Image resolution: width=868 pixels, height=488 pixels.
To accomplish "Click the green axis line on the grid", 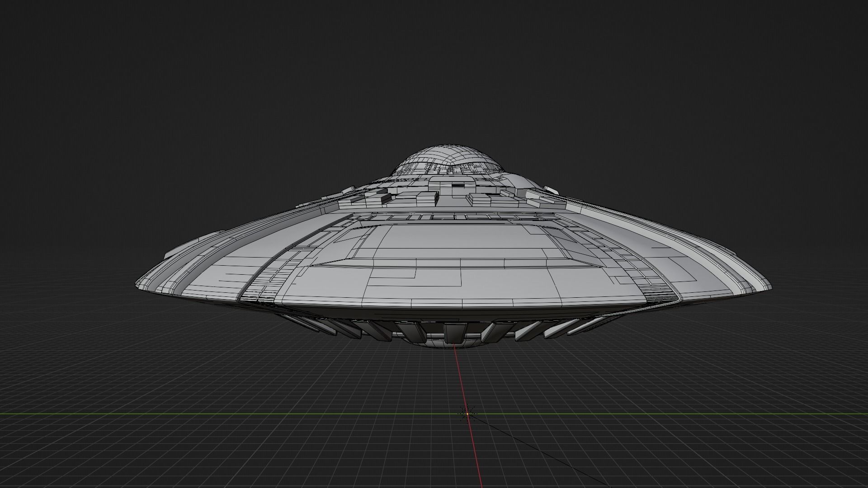I will click(434, 414).
